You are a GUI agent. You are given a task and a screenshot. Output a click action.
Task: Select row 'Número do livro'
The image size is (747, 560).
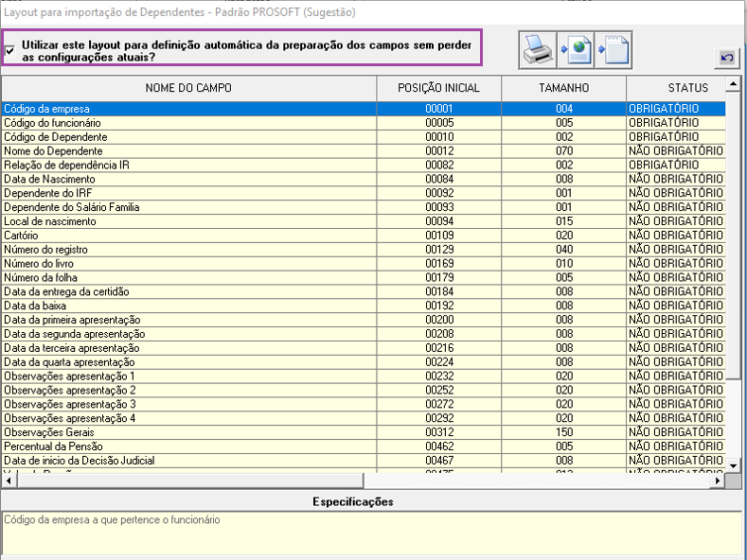click(364, 263)
